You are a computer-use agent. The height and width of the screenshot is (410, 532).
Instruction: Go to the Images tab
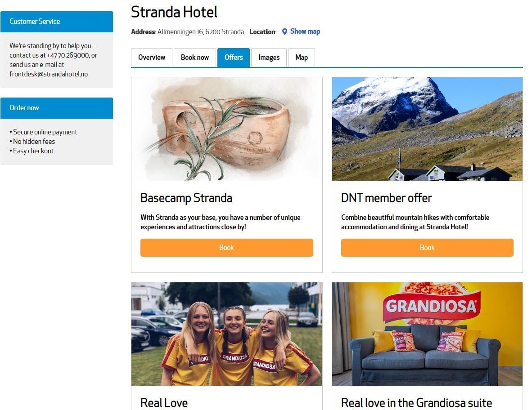269,58
